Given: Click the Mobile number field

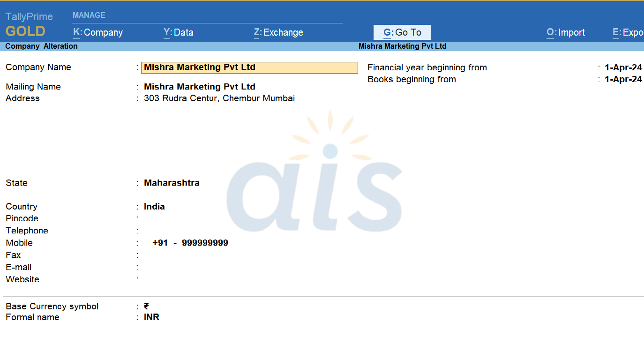Looking at the screenshot, I should (x=190, y=243).
